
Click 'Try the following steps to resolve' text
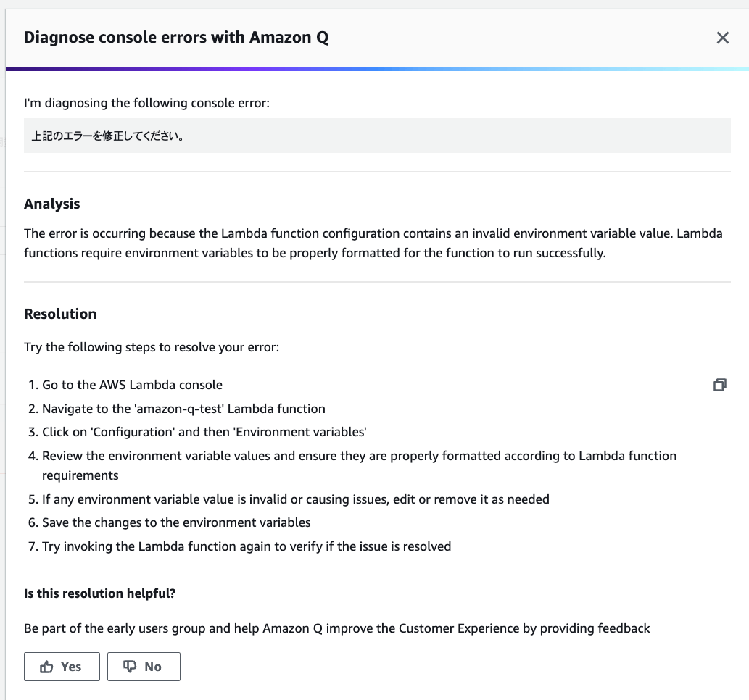(x=152, y=347)
